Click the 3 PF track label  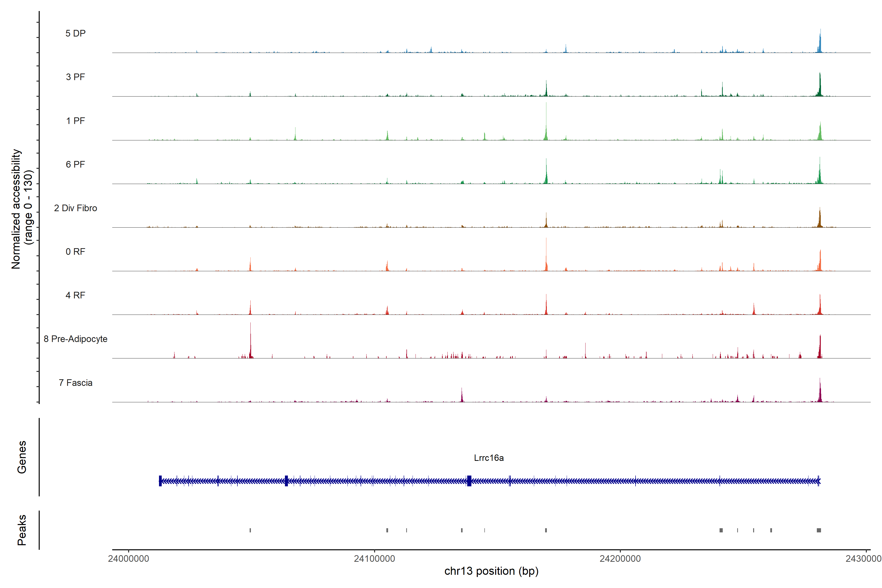[75, 77]
